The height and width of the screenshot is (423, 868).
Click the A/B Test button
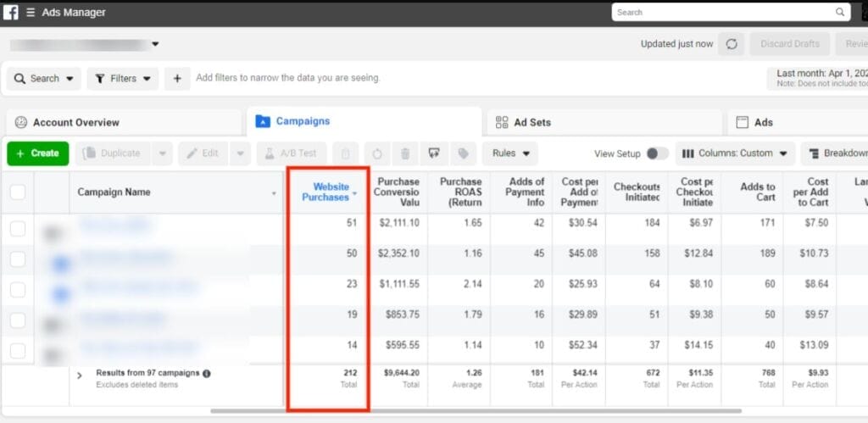pos(292,153)
